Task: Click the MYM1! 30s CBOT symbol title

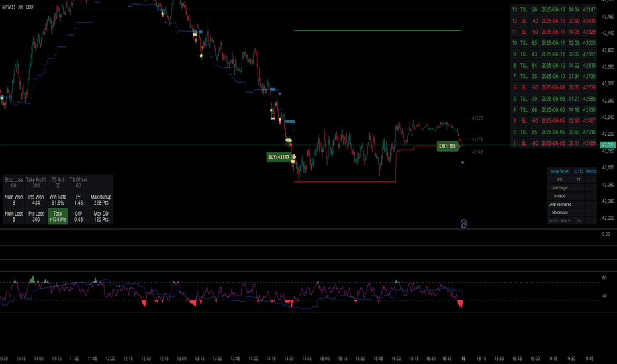Action: (19, 7)
